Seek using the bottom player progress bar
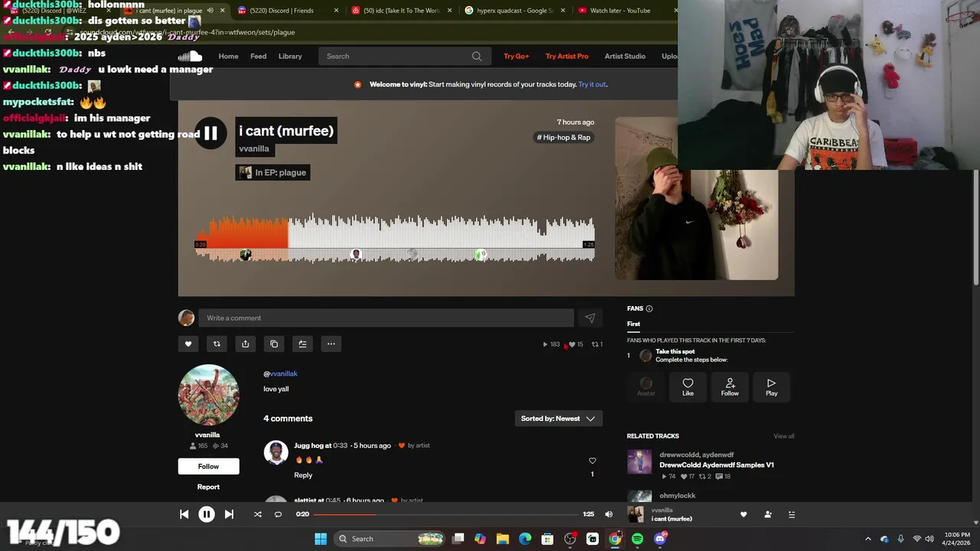Image resolution: width=980 pixels, height=551 pixels. tap(446, 514)
